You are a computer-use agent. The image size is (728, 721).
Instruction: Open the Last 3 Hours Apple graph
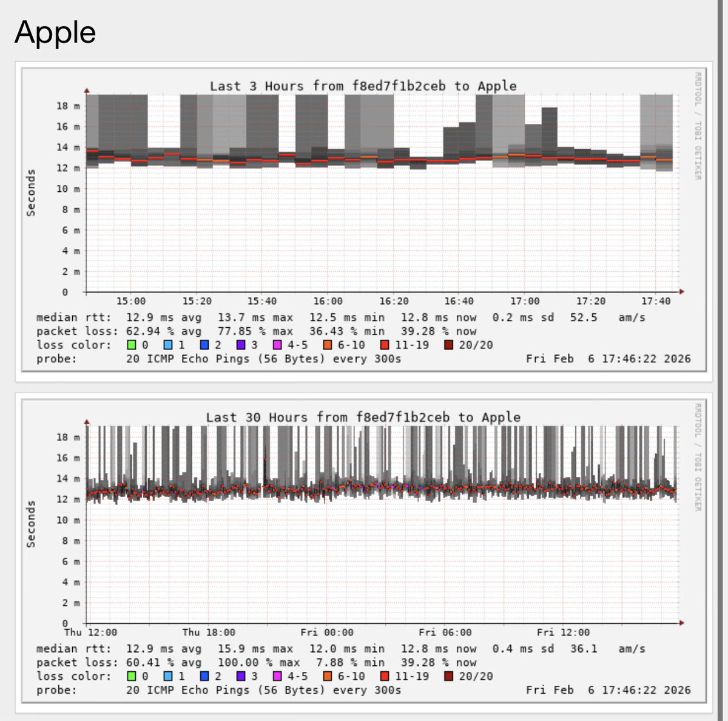pos(364,219)
